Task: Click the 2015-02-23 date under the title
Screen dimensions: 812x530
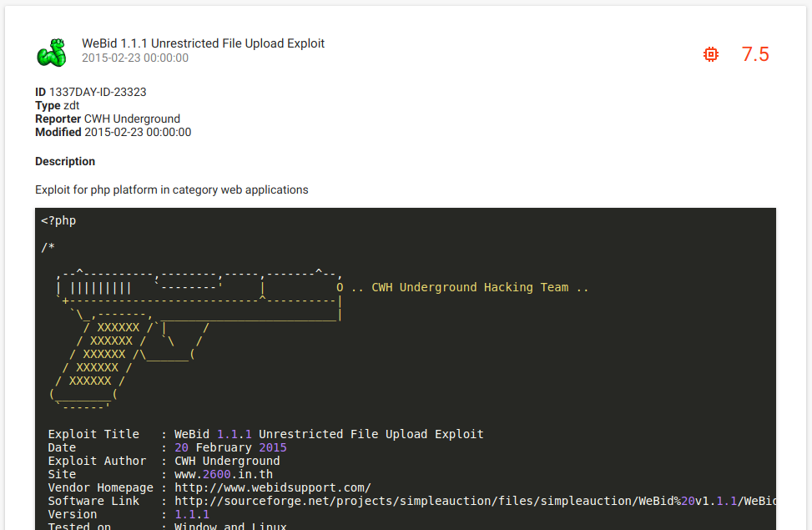Action: pos(135,58)
